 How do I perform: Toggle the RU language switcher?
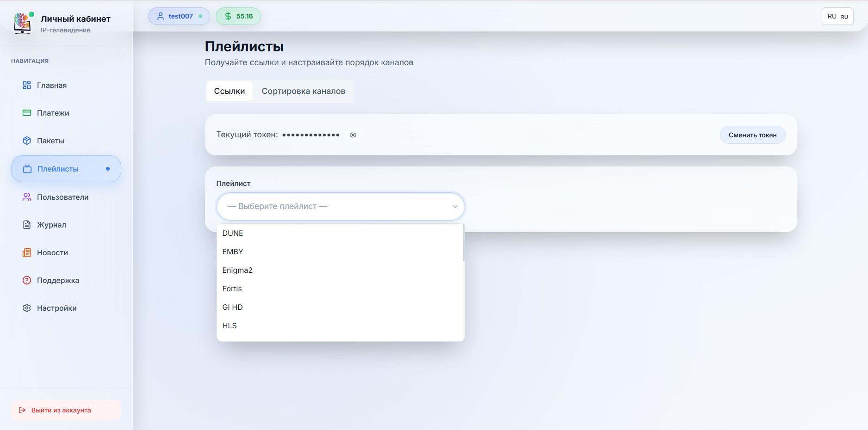pos(837,17)
